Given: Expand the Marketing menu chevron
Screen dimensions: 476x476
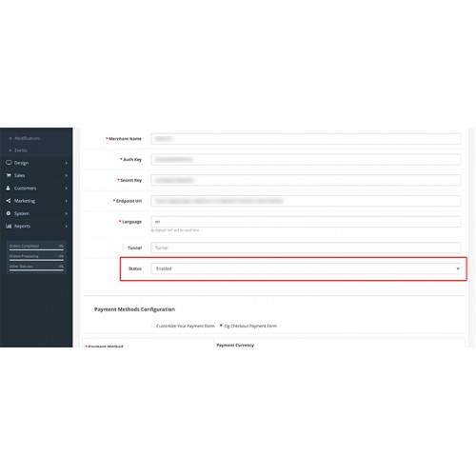Looking at the screenshot, I should [67, 201].
